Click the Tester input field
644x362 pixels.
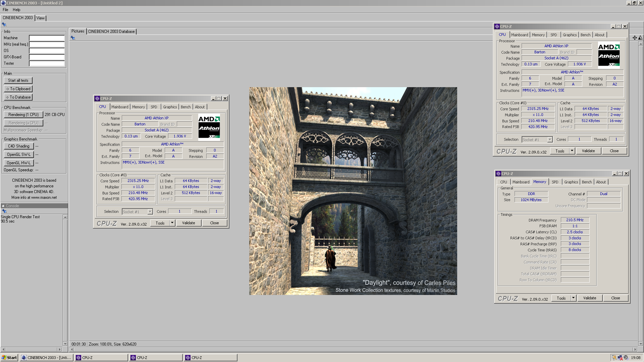click(x=47, y=63)
